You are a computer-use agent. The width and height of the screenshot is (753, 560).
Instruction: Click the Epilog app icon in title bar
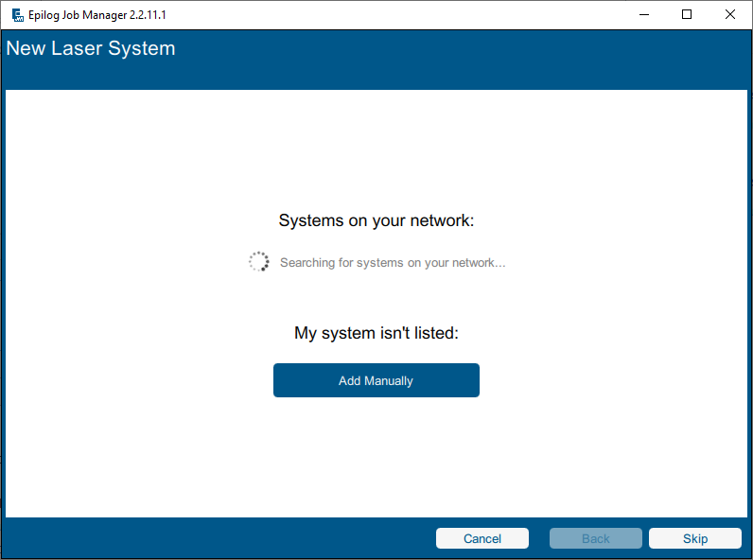[x=17, y=15]
